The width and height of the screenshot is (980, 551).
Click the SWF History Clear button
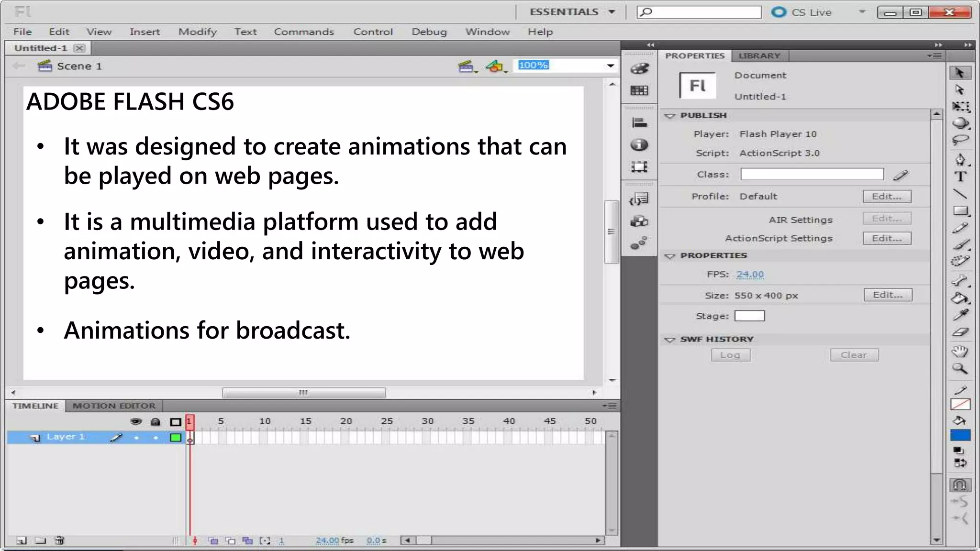(x=854, y=355)
